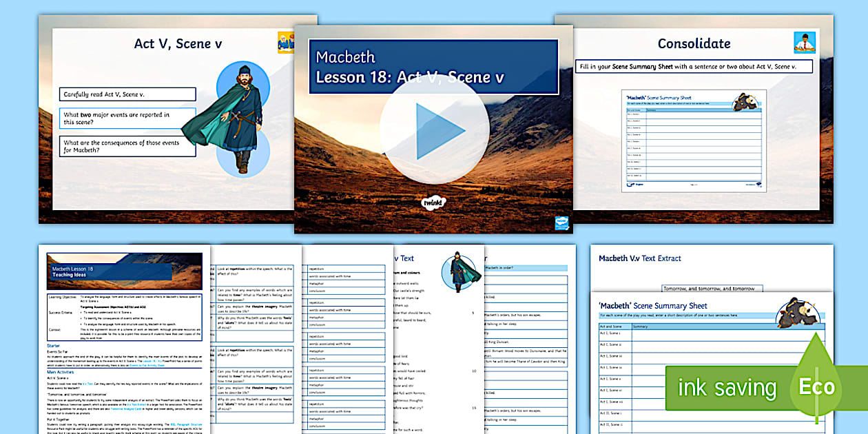Open the Consolidate slide thumbnail heading
Viewport: 868px width, 434px height.
[x=694, y=43]
